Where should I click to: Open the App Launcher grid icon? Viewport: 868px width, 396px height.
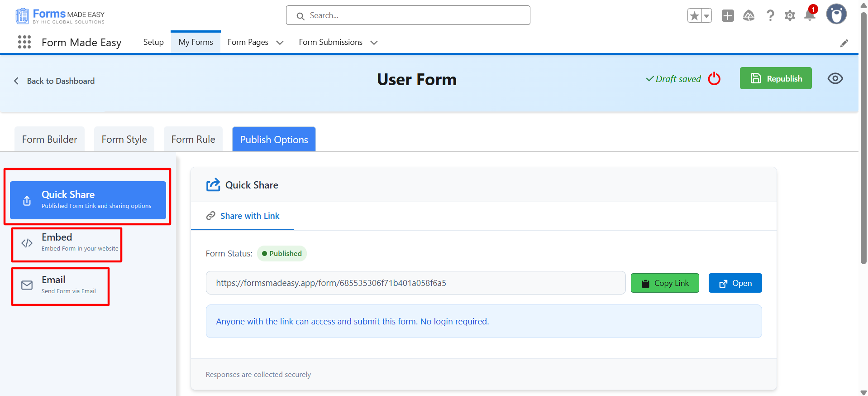(x=24, y=42)
